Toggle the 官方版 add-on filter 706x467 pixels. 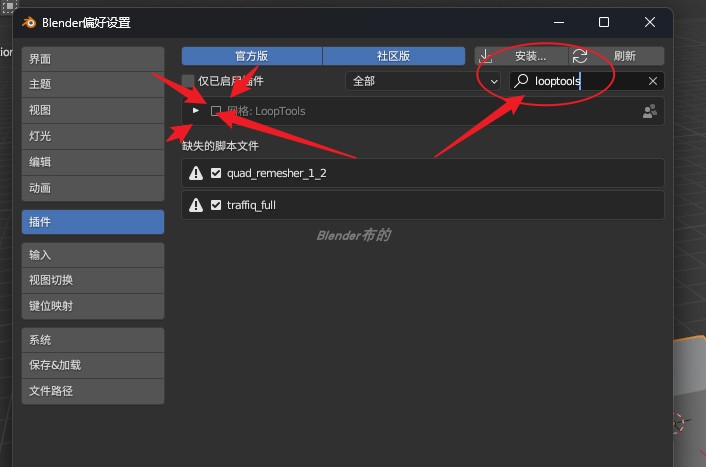pos(252,56)
